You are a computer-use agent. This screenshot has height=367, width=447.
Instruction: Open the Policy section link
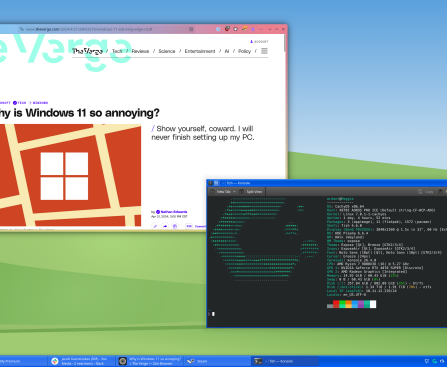[x=244, y=51]
